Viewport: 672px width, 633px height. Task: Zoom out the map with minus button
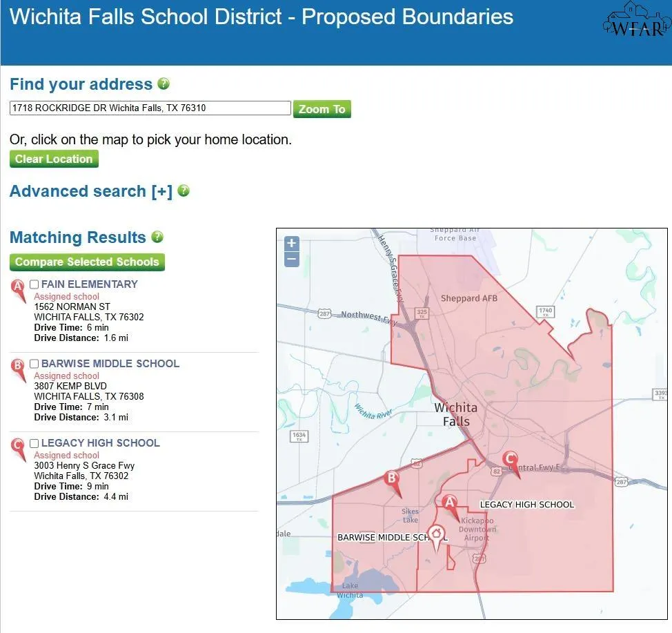coord(292,259)
